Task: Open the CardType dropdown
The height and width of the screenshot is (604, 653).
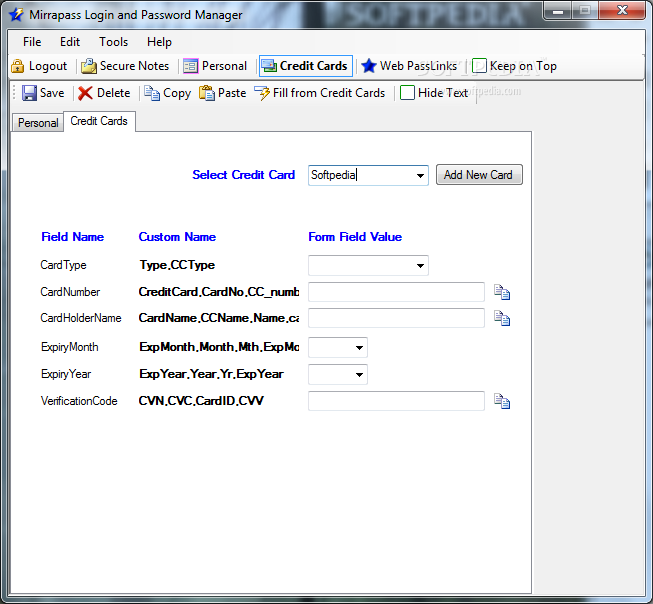Action: [x=420, y=266]
